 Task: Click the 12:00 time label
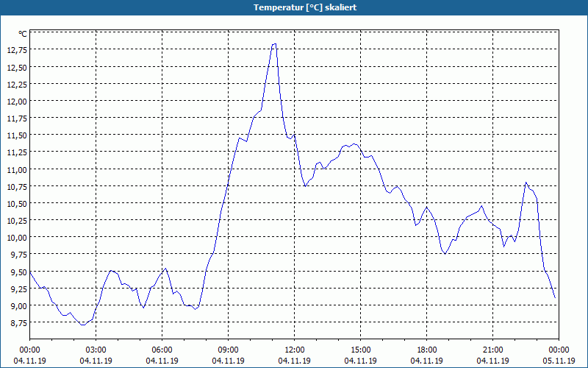(295, 350)
